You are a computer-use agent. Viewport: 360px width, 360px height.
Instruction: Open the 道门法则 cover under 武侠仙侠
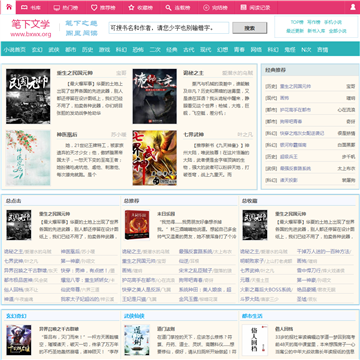coord(137,340)
